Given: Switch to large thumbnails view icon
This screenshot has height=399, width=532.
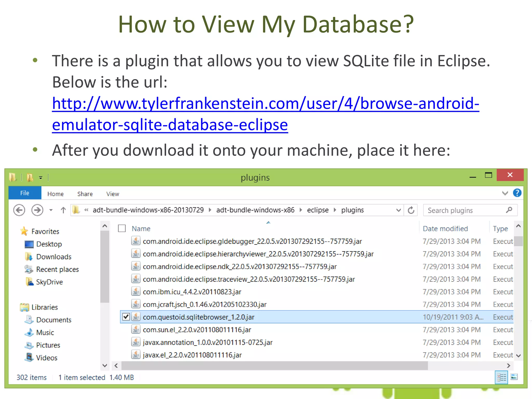Looking at the screenshot, I should pos(514,377).
